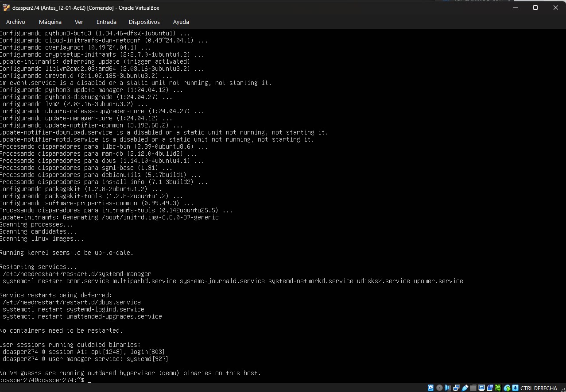The image size is (566, 392).
Task: Select the Ayuda menu
Action: coord(181,22)
